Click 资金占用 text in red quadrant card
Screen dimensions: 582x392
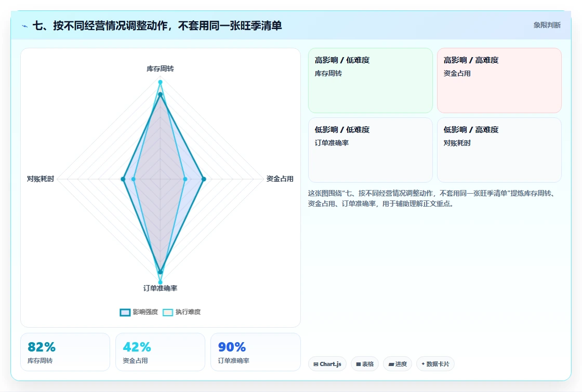point(457,73)
